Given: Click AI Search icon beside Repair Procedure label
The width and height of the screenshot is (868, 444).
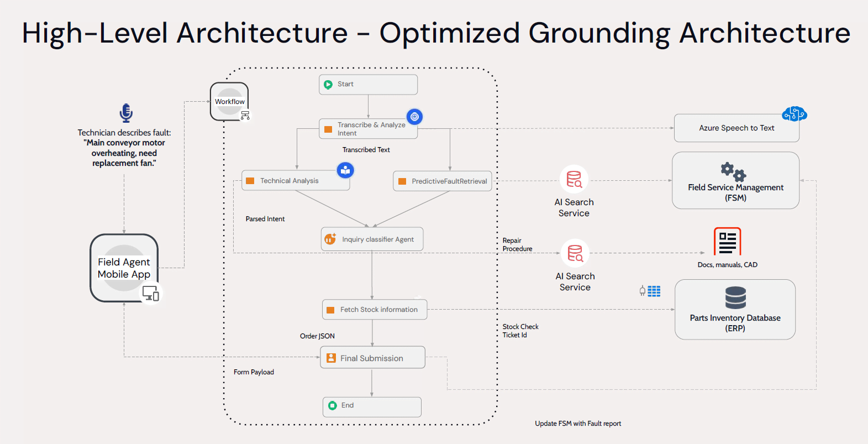Looking at the screenshot, I should click(x=575, y=253).
